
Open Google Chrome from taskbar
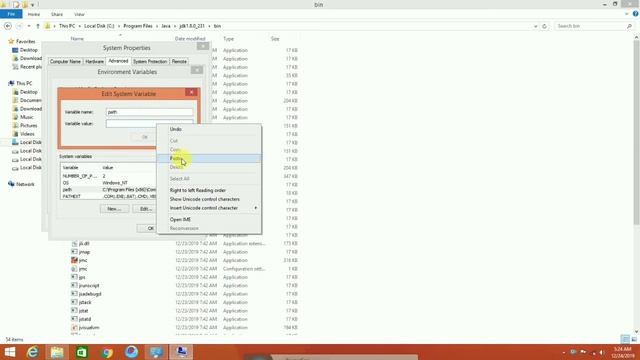pyautogui.click(x=107, y=352)
